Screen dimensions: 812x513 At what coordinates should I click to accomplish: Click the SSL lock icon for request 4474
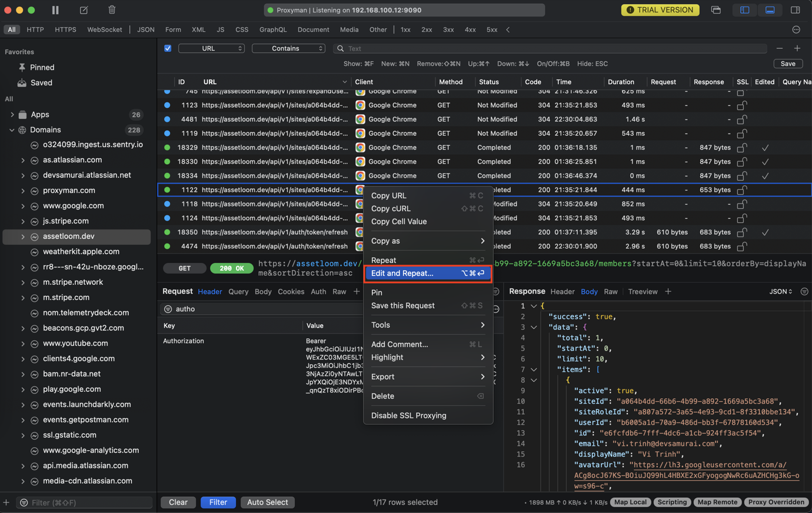pos(742,246)
